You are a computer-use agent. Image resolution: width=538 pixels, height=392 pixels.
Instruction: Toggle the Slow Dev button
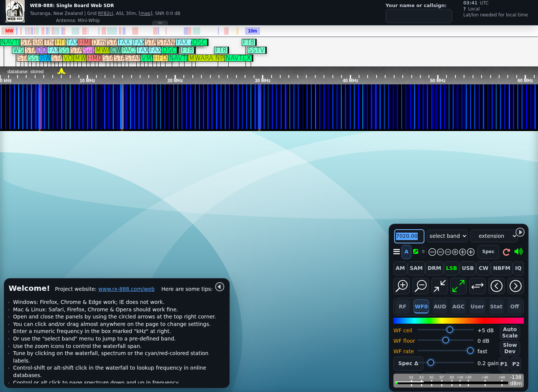(x=510, y=348)
